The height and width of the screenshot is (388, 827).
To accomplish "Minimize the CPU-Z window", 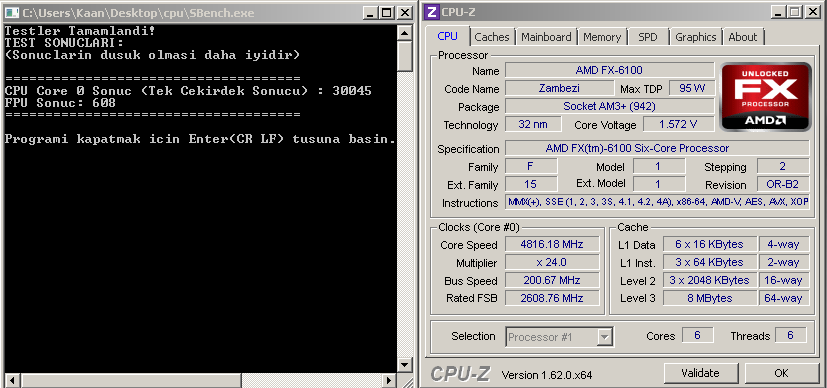I will (779, 12).
